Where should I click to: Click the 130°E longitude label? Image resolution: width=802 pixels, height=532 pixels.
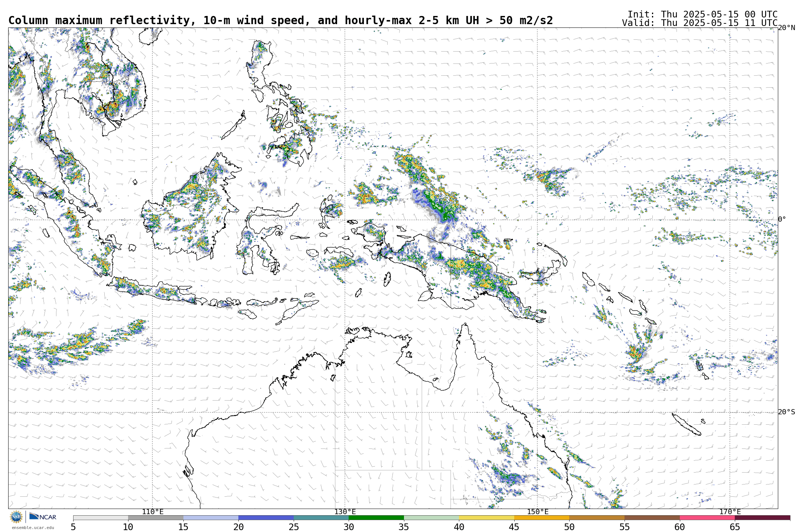345,512
